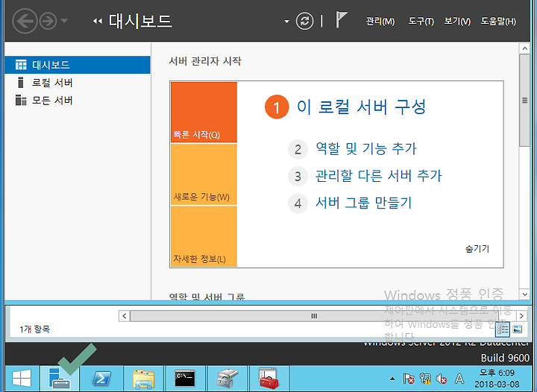Select the 새로운 기능(W) tile
Image resolution: width=537 pixels, height=392 pixels.
click(x=204, y=174)
